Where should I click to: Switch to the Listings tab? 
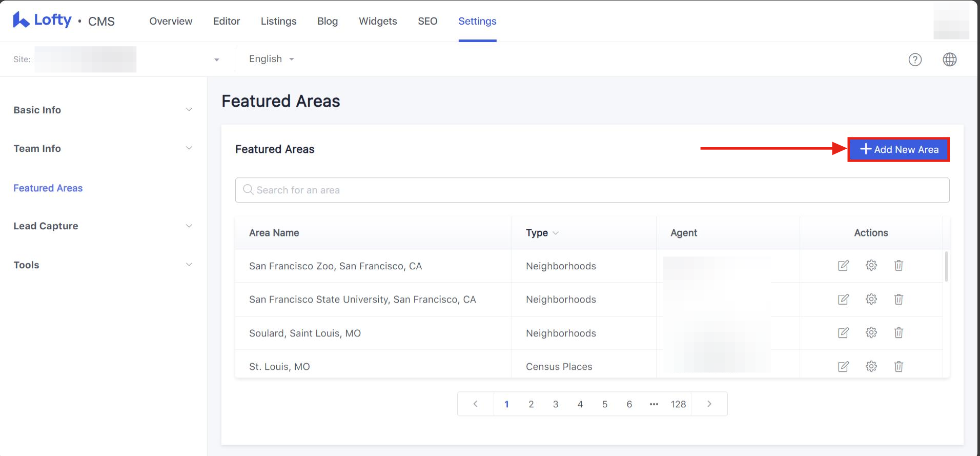[278, 21]
